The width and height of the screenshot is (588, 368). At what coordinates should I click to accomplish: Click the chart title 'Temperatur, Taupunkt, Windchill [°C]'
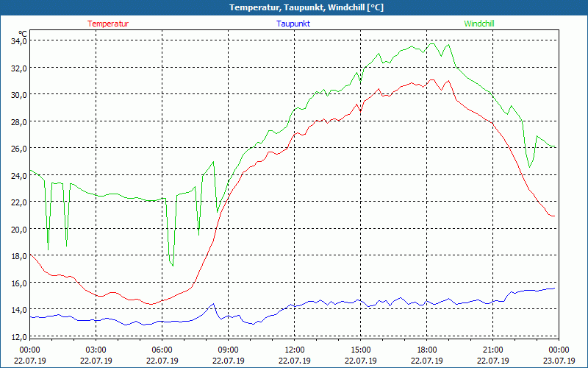point(306,7)
